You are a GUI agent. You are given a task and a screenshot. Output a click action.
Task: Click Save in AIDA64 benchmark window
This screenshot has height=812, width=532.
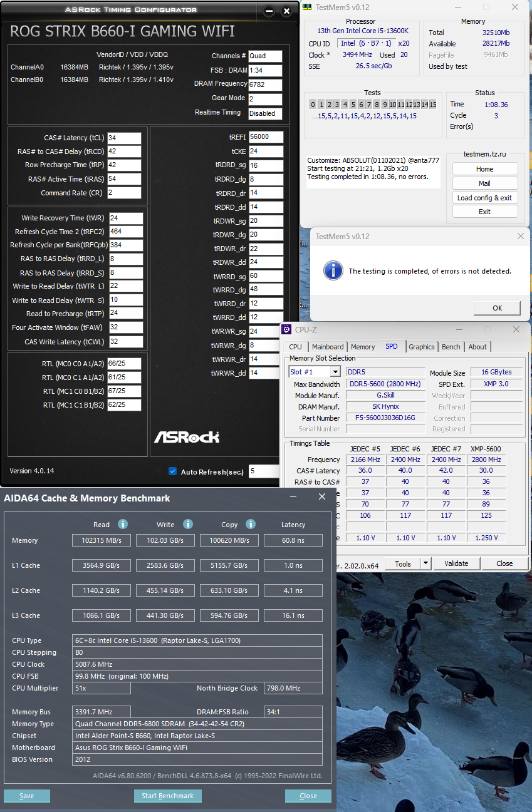point(26,796)
